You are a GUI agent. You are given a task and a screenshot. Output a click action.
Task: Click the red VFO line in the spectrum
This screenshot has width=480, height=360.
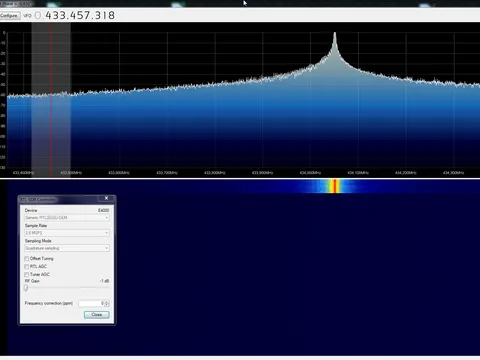[51, 100]
